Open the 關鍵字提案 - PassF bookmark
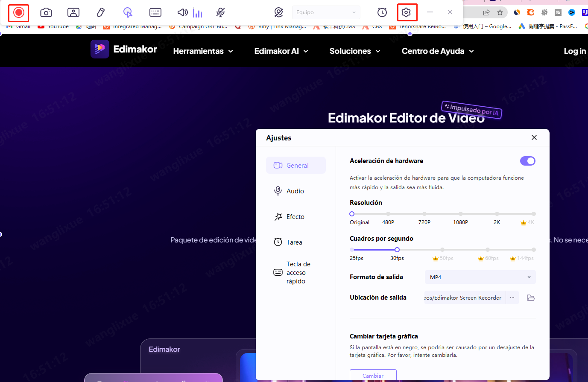Viewport: 588px width, 382px height. pyautogui.click(x=548, y=26)
